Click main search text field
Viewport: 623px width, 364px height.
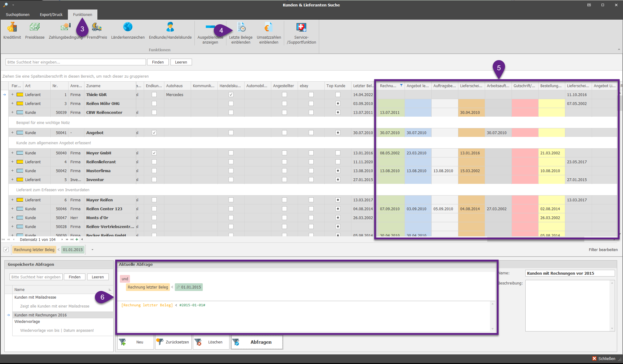point(76,62)
